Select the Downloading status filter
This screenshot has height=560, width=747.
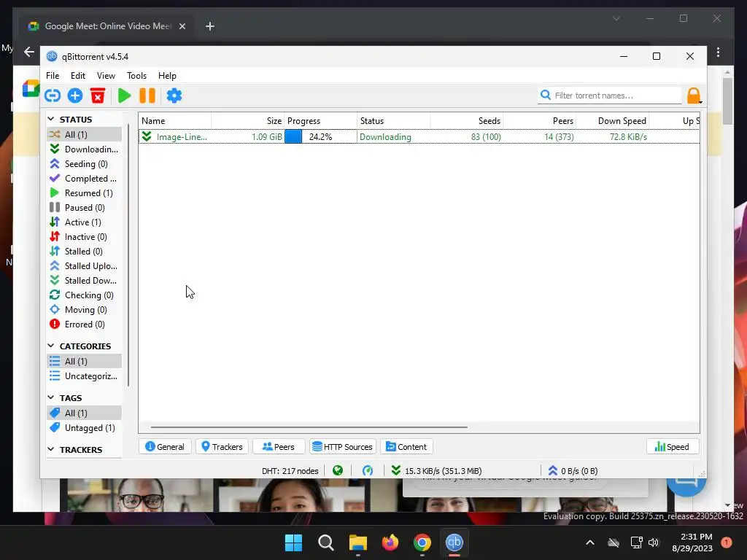tap(85, 149)
